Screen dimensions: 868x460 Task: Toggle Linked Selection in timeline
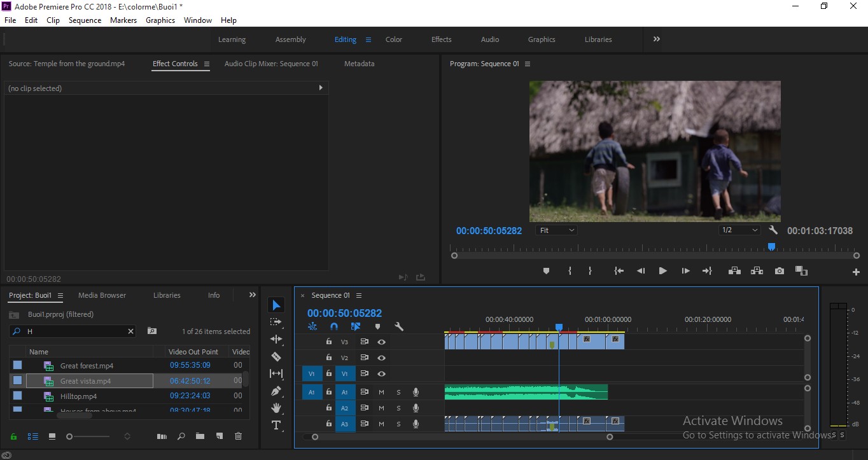[356, 326]
